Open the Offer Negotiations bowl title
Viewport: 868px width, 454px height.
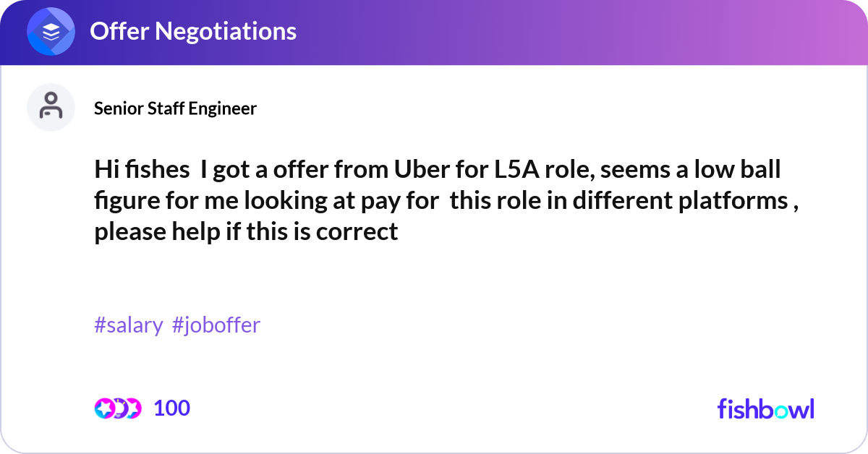[x=192, y=31]
